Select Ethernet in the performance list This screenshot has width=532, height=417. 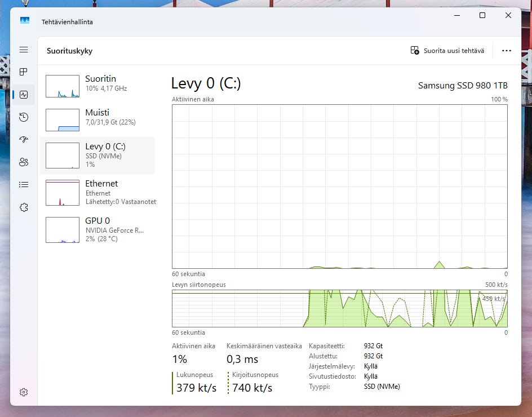(97, 192)
